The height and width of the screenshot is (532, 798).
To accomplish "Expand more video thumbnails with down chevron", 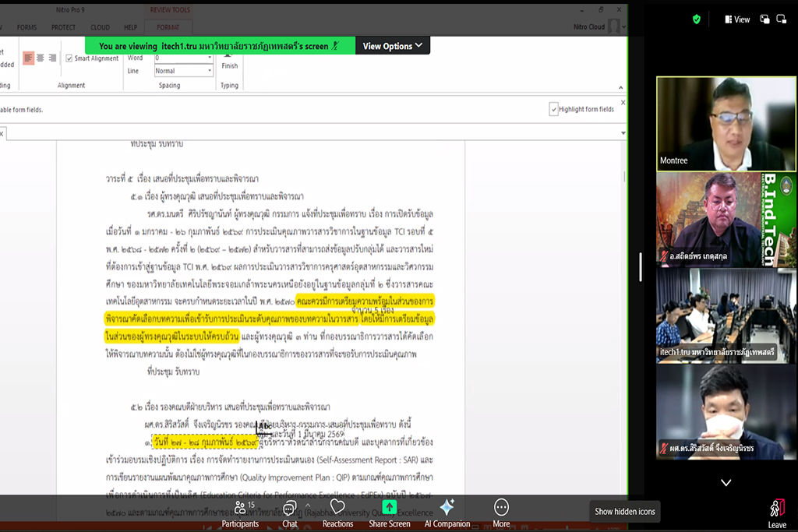I will 726,483.
